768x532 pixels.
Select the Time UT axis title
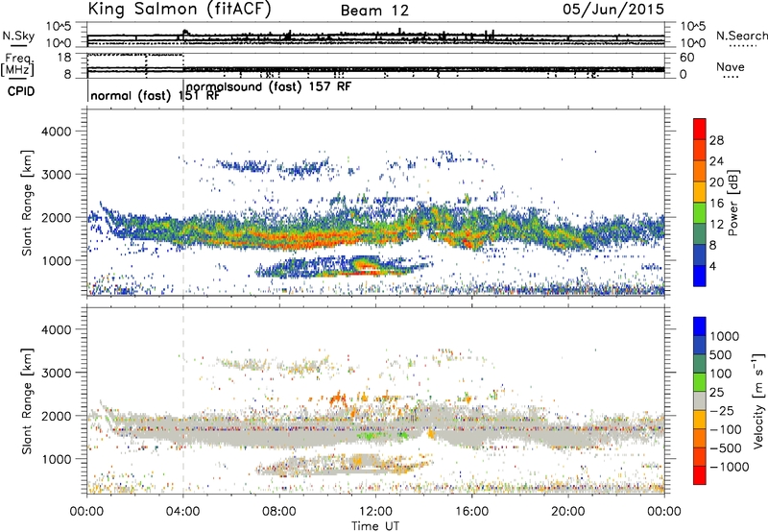375,526
